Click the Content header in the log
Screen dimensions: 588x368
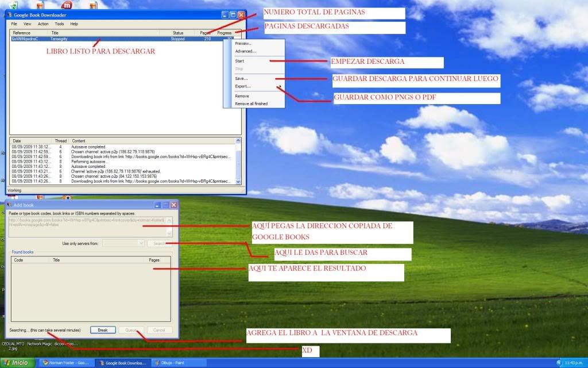[152, 141]
